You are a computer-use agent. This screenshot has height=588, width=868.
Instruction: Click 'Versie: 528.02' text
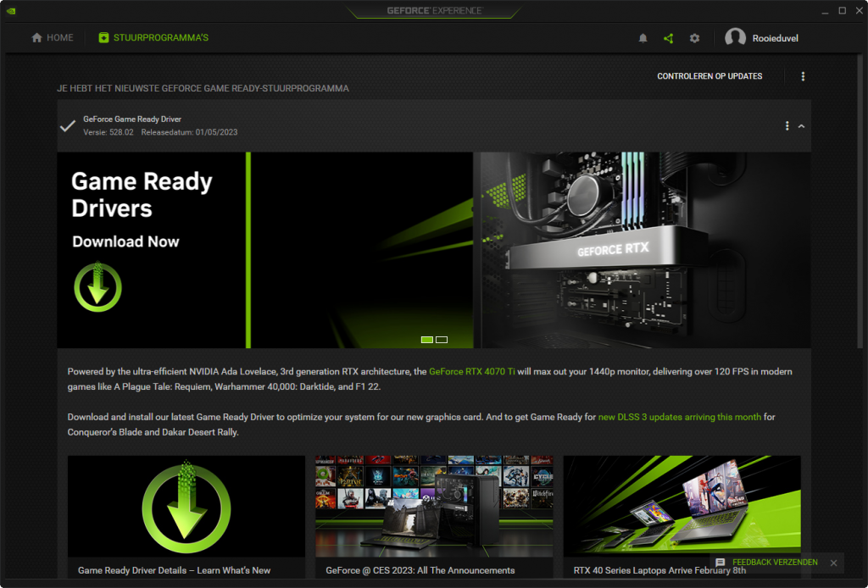[x=108, y=132]
